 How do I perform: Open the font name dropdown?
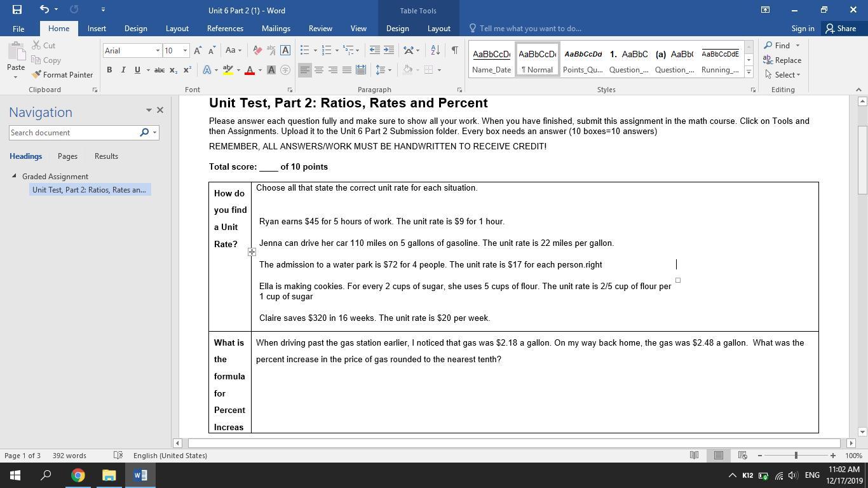tap(158, 51)
